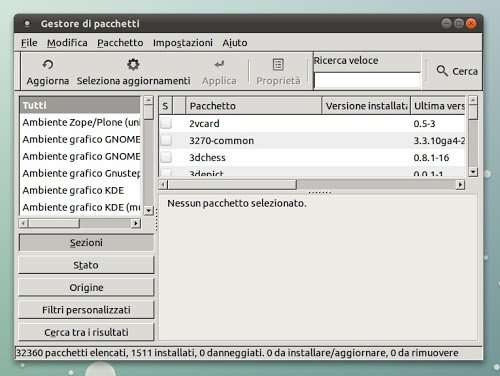Click category list horizontal scrollbar thumb
500x376 pixels.
point(54,223)
